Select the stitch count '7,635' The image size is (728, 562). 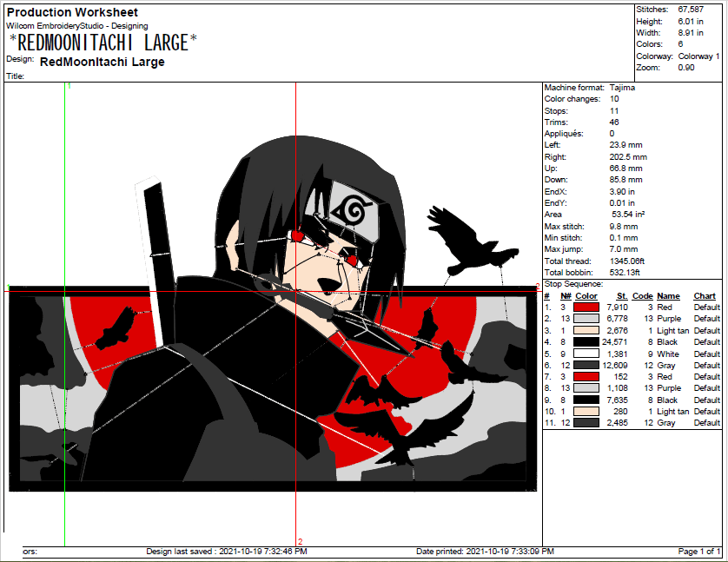coord(618,400)
